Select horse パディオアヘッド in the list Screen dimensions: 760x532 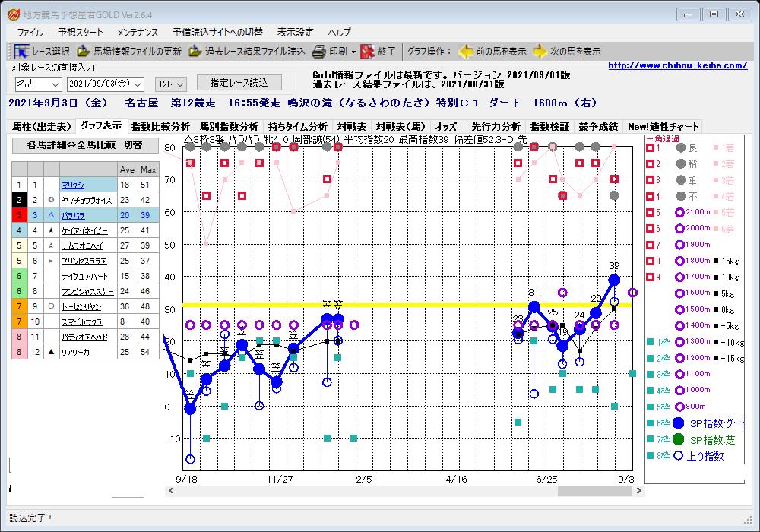coord(84,337)
